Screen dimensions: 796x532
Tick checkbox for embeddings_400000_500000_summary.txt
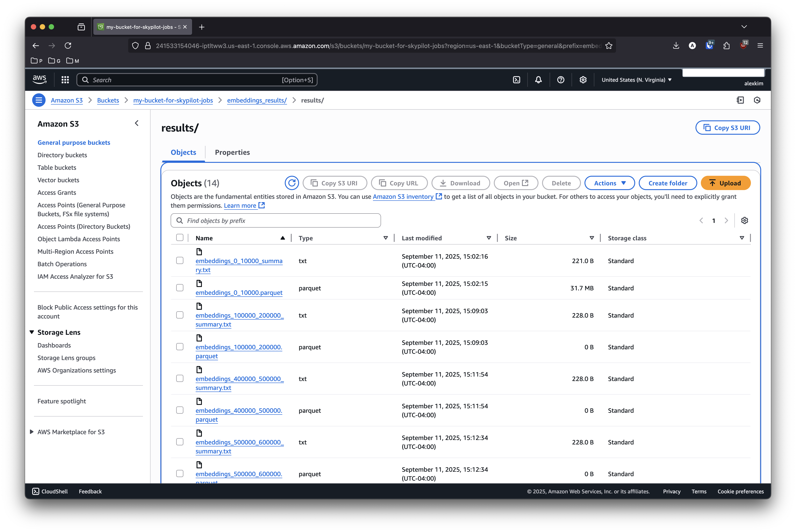click(x=180, y=378)
